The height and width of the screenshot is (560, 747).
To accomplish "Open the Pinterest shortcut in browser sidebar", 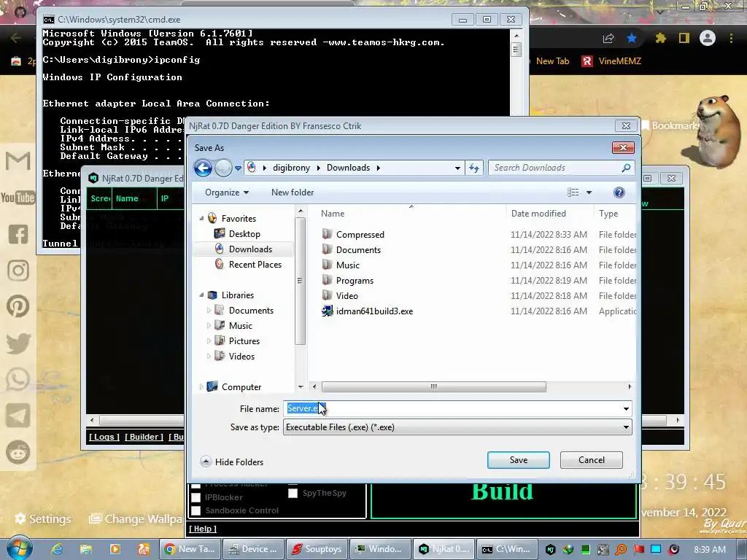I will (x=18, y=307).
